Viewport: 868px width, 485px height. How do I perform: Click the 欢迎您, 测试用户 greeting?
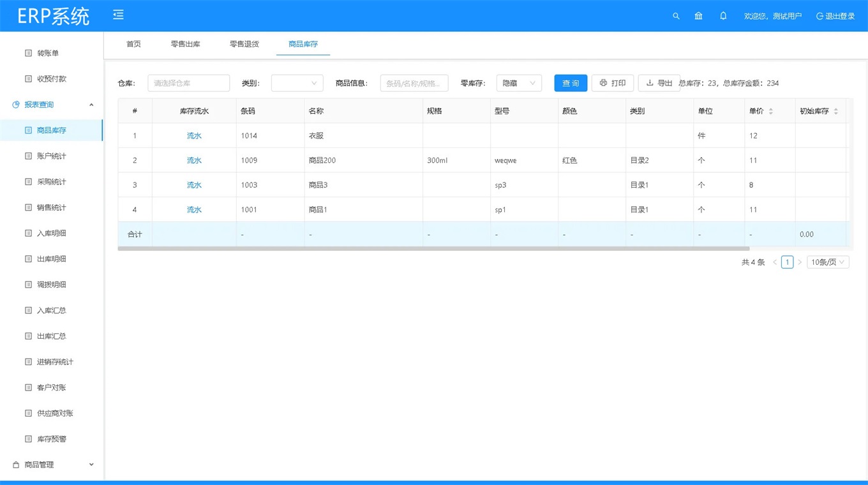click(773, 16)
